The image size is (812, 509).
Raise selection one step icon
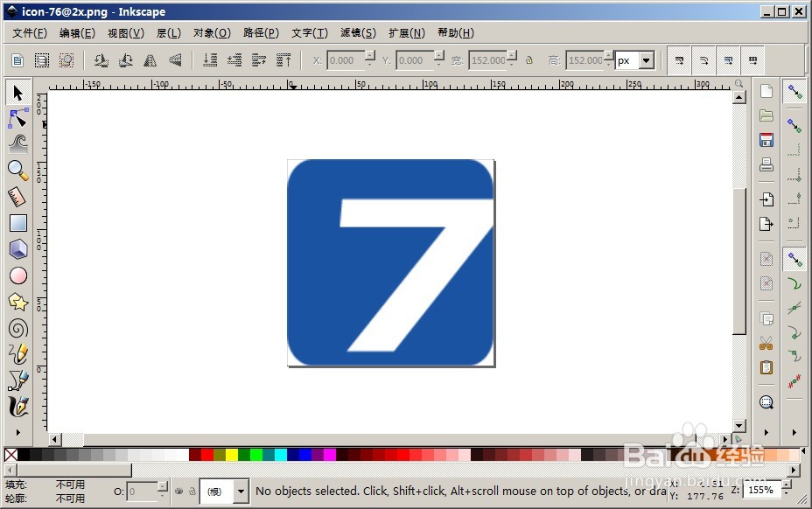[x=258, y=60]
